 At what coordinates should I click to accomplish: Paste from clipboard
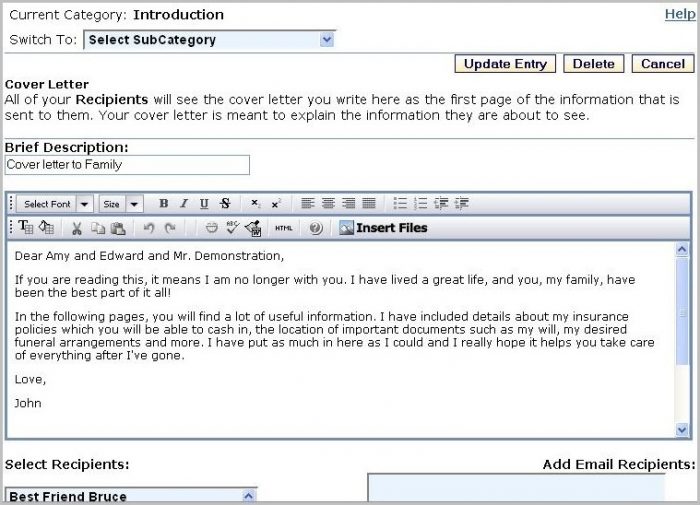click(x=118, y=228)
